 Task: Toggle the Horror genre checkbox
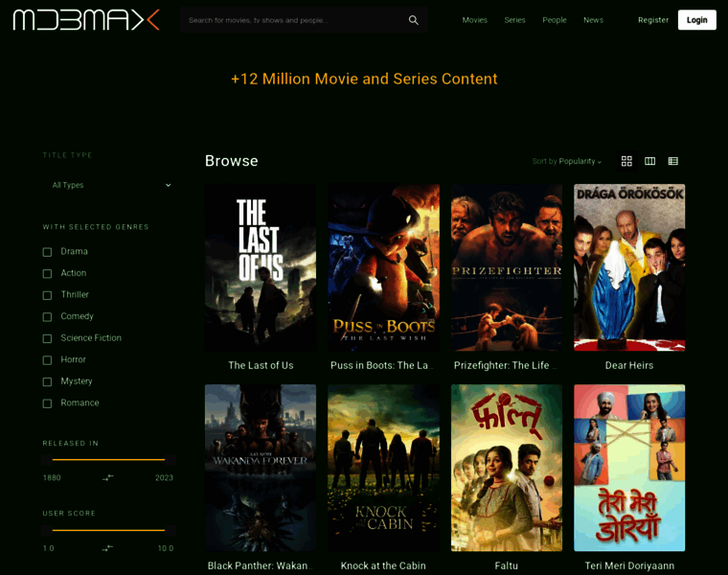pyautogui.click(x=47, y=360)
